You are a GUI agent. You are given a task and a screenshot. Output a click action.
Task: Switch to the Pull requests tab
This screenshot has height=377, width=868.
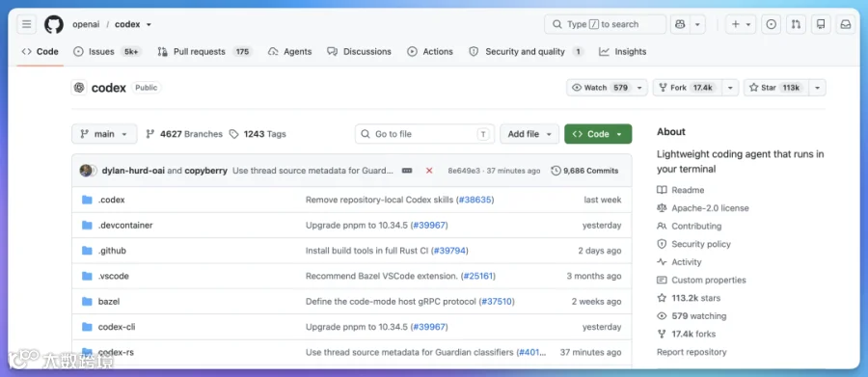click(204, 51)
